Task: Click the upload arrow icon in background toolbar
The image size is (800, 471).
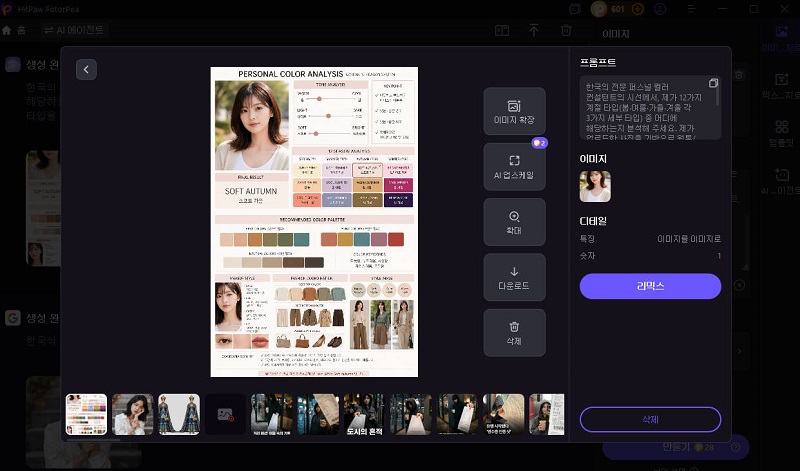Action: pos(534,31)
